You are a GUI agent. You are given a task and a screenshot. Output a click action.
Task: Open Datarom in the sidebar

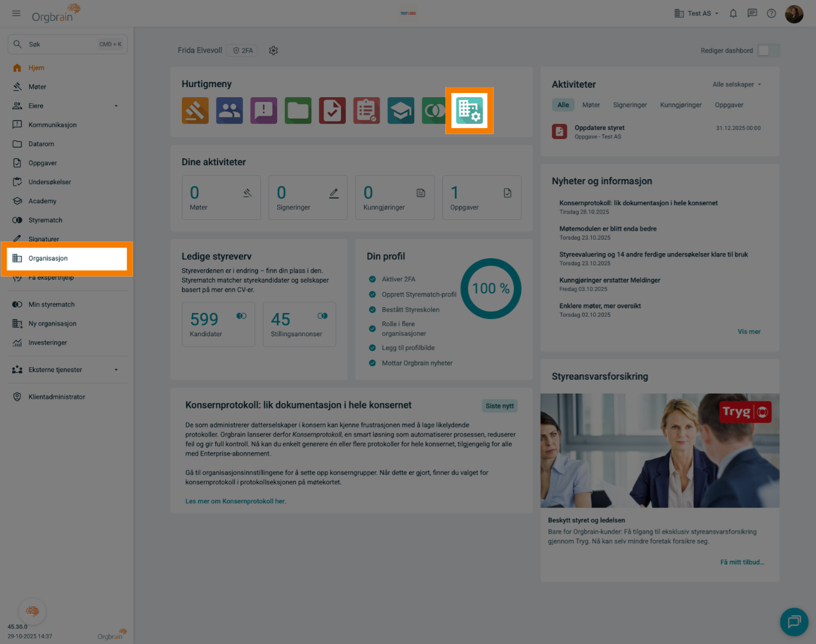[67, 144]
